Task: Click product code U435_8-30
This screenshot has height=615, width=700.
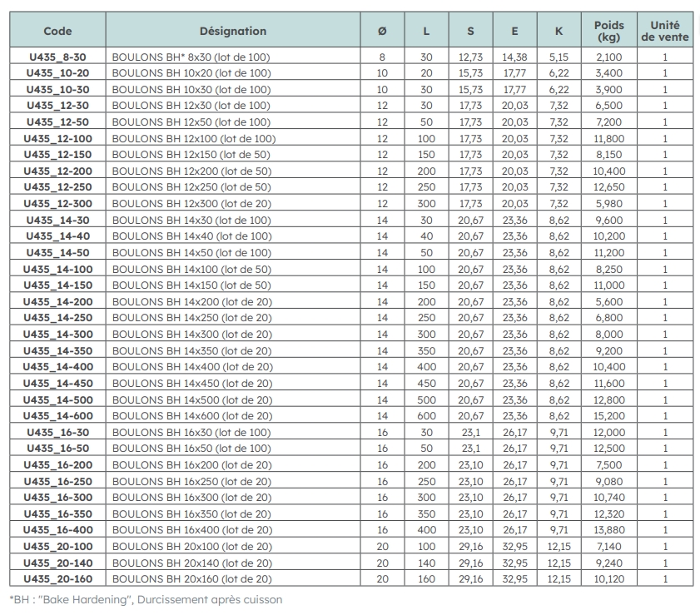Action: coord(57,57)
